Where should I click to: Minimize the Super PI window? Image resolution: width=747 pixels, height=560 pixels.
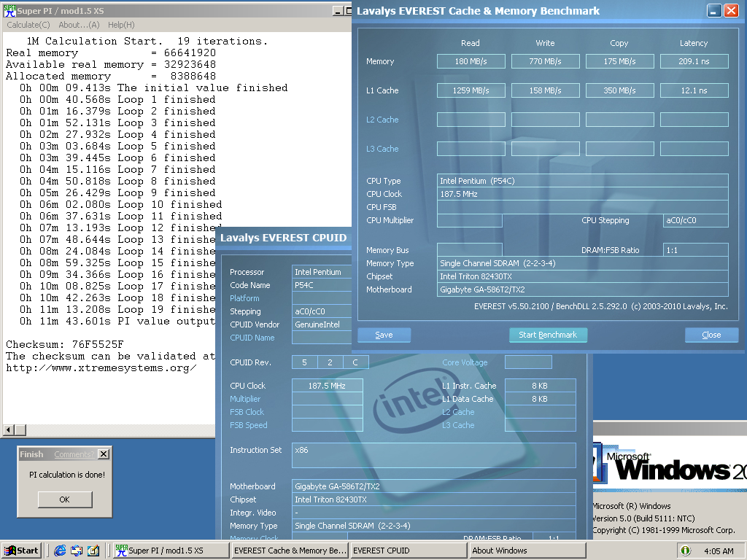pos(337,10)
